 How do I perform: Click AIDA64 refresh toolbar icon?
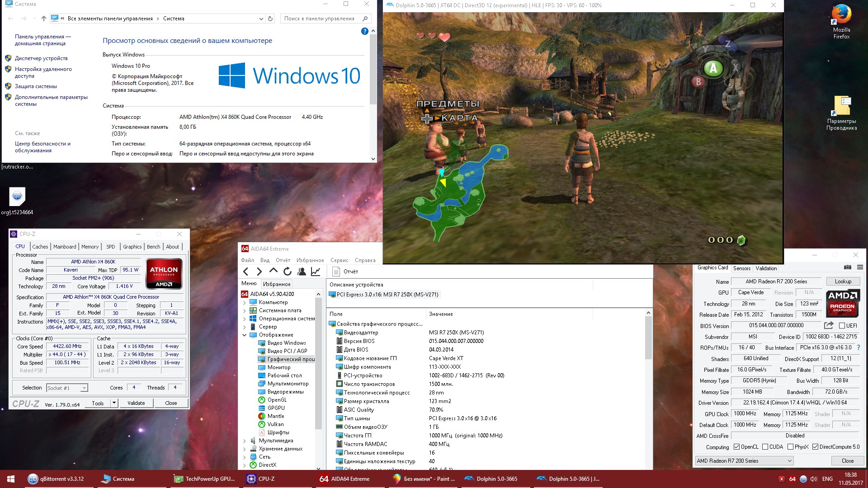pos(288,272)
